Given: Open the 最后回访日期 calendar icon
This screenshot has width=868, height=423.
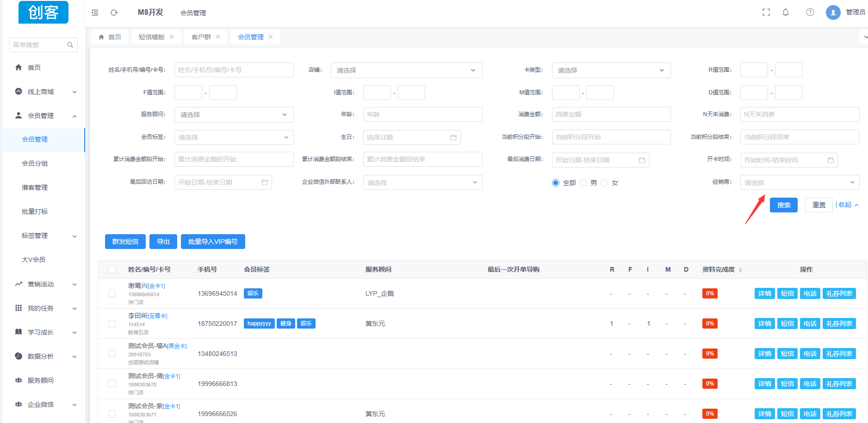Looking at the screenshot, I should click(265, 182).
